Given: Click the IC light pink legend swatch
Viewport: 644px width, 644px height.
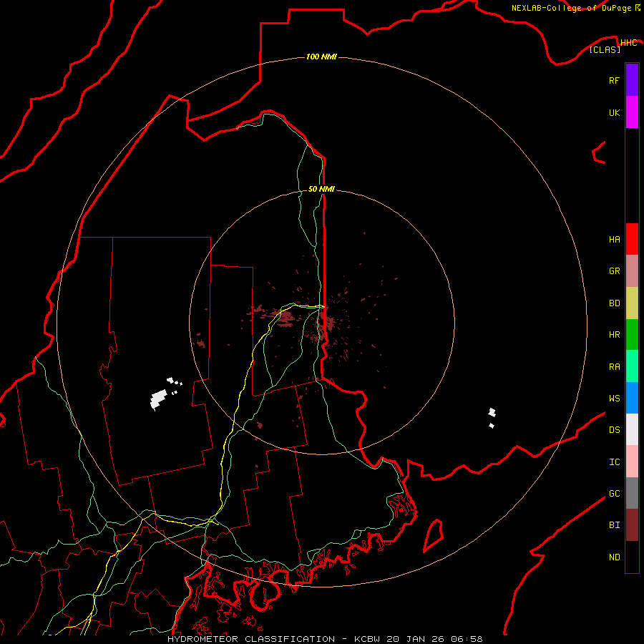Looking at the screenshot, I should pos(632,462).
